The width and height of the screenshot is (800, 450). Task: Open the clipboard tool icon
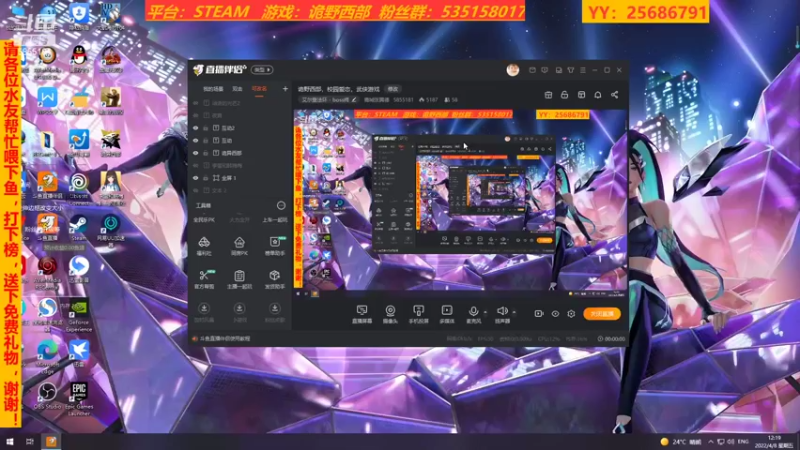(x=239, y=276)
